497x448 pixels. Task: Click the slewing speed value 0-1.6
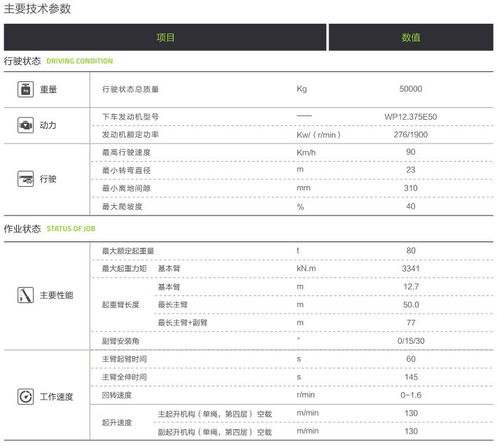point(411,395)
